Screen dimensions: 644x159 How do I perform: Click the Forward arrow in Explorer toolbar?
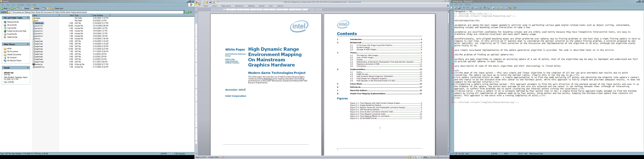point(12,8)
